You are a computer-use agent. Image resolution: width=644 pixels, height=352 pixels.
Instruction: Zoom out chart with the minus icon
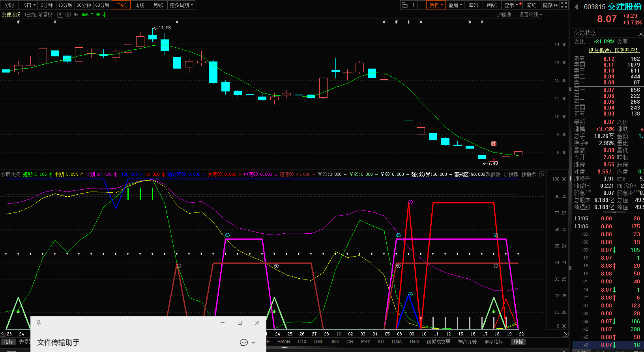click(422, 5)
